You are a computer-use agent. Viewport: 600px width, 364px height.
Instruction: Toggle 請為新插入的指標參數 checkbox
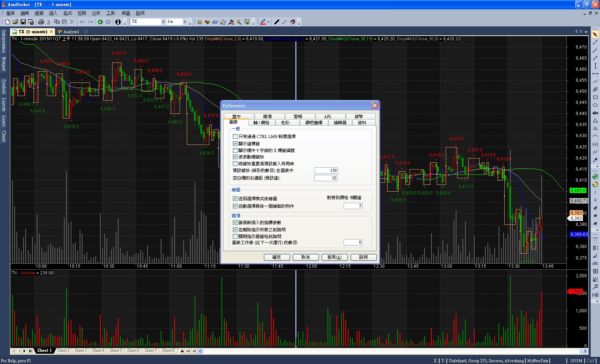pyautogui.click(x=235, y=223)
